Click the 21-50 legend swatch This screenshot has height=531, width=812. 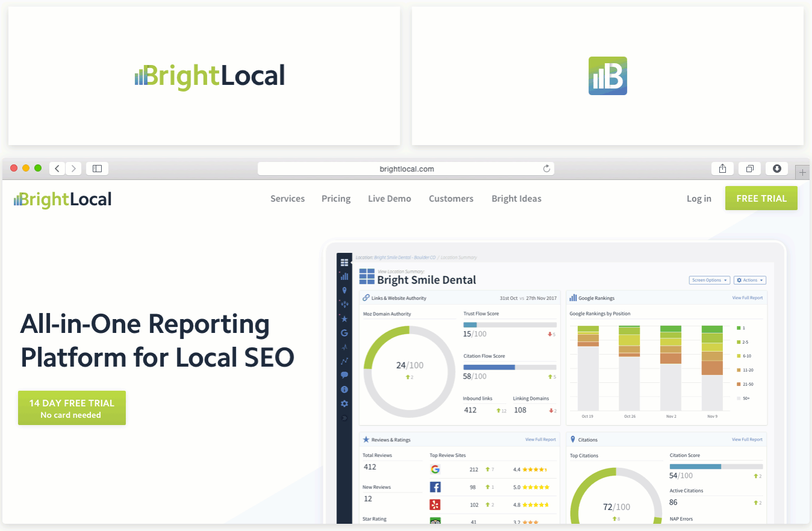739,384
